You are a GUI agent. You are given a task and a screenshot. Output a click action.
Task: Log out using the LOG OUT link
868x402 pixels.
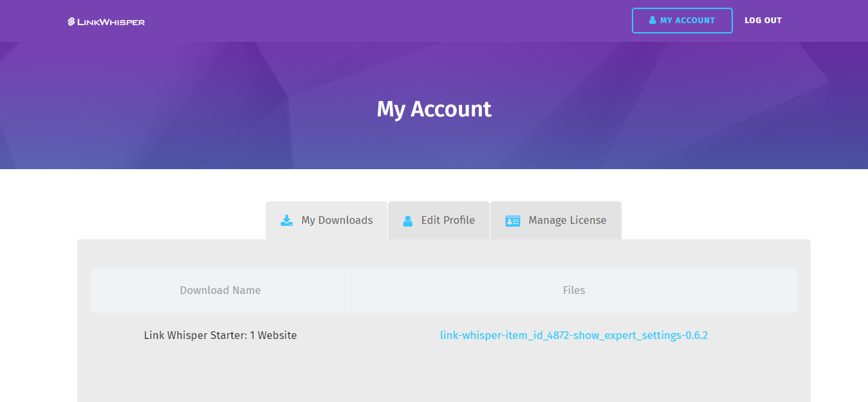tap(763, 21)
